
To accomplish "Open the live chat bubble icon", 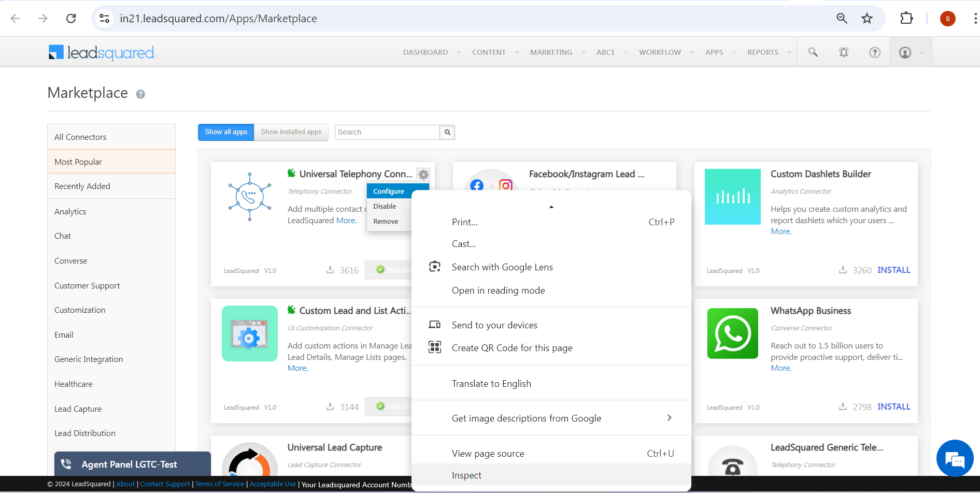I will click(955, 458).
